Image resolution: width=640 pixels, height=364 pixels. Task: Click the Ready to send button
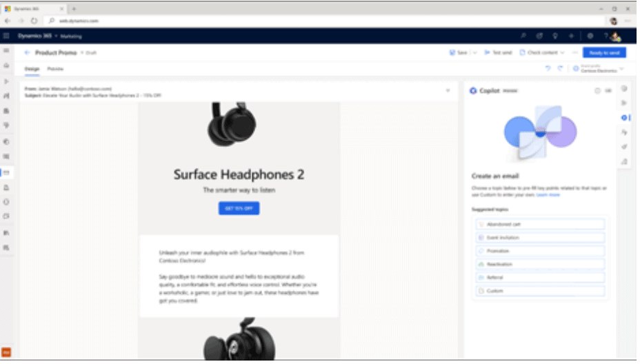pos(604,52)
